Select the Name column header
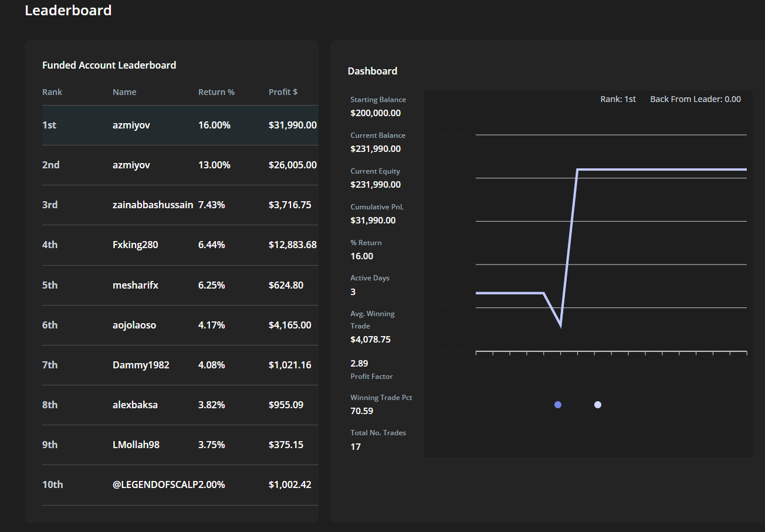Screen dimensions: 765x532 124,92
